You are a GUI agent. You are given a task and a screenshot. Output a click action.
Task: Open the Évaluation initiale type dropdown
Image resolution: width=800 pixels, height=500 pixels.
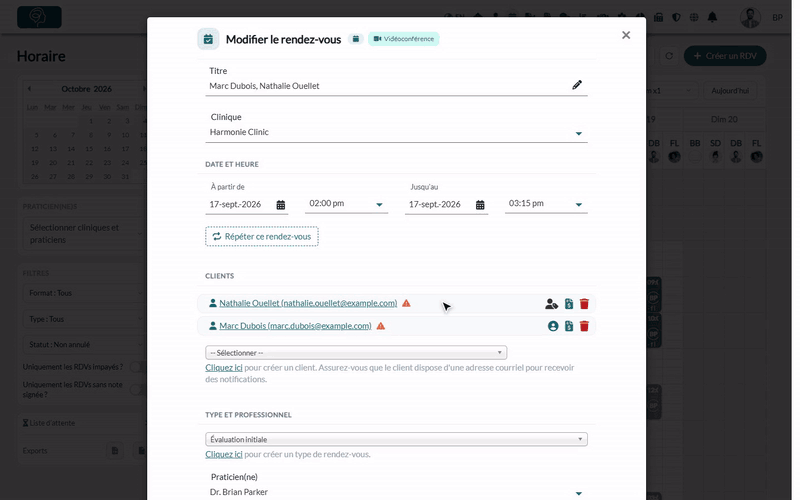(396, 439)
